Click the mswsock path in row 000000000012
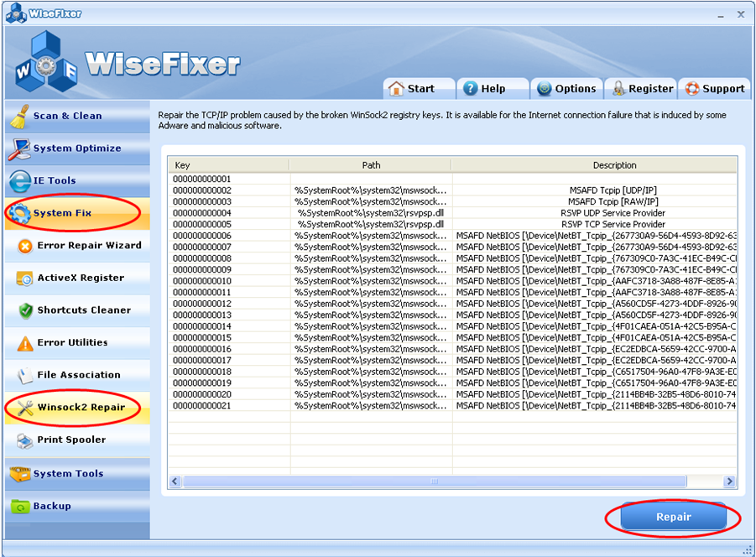 [371, 304]
